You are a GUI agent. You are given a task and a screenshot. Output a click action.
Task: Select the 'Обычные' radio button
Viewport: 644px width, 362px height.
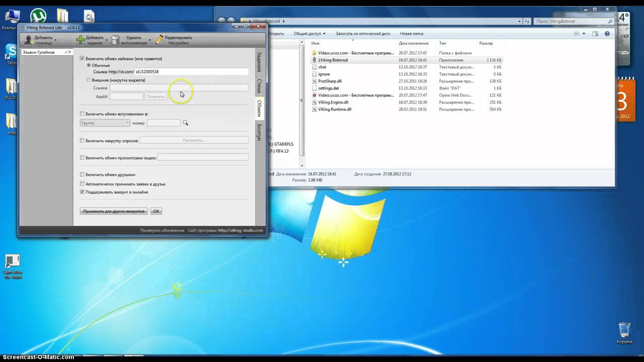pos(89,65)
